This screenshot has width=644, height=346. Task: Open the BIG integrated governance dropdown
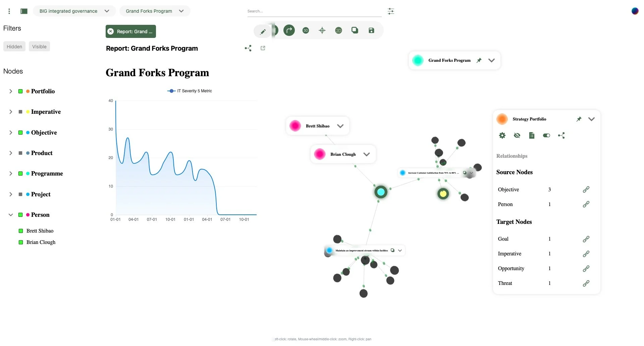tap(74, 11)
